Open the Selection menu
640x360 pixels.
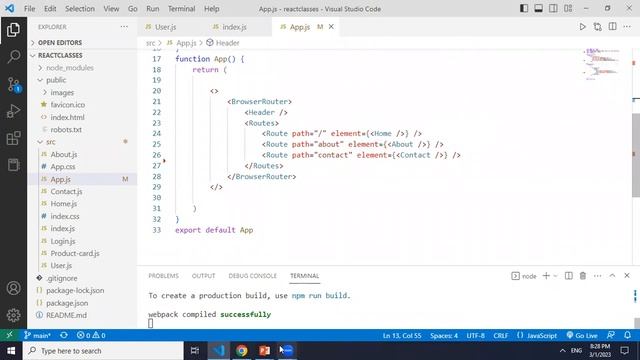[80, 9]
